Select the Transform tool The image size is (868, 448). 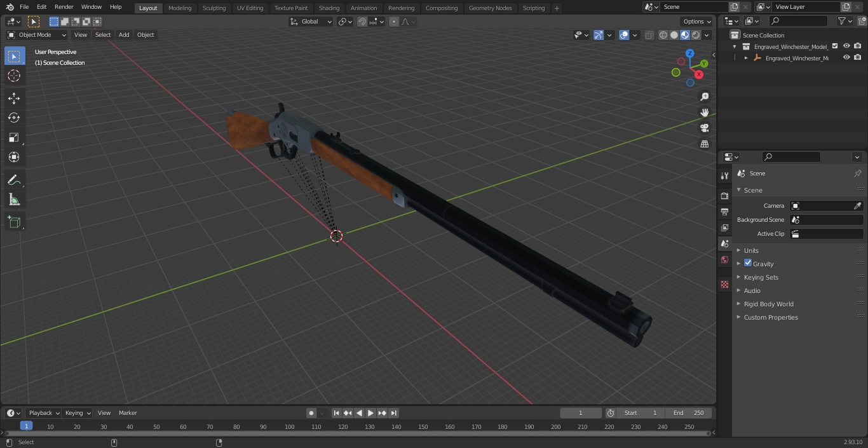pos(14,157)
